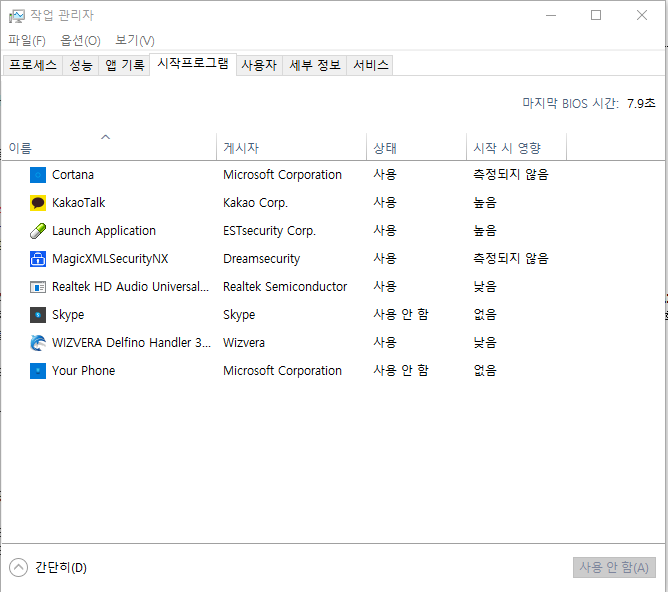Select the WIZVERA Delfino Handler row name
This screenshot has height=592, width=668.
click(131, 343)
